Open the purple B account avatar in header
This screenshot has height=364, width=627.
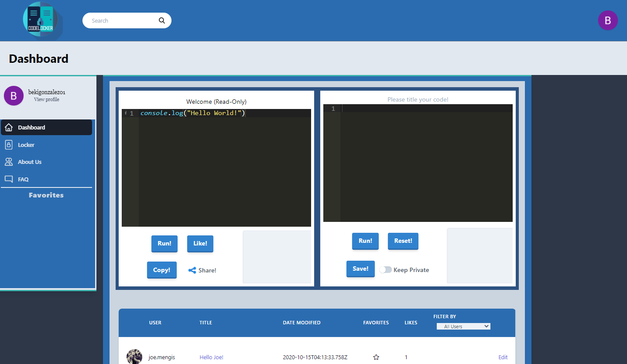(x=607, y=20)
